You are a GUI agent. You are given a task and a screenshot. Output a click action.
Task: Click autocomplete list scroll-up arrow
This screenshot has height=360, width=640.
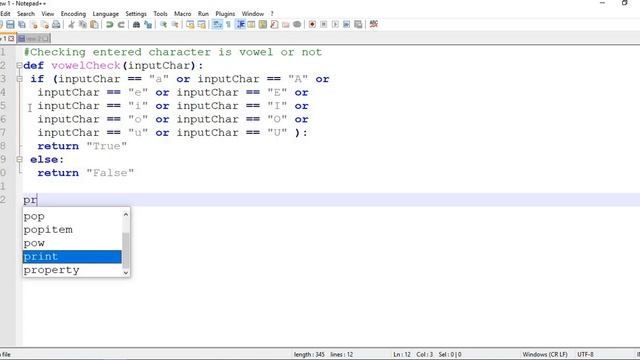[126, 214]
